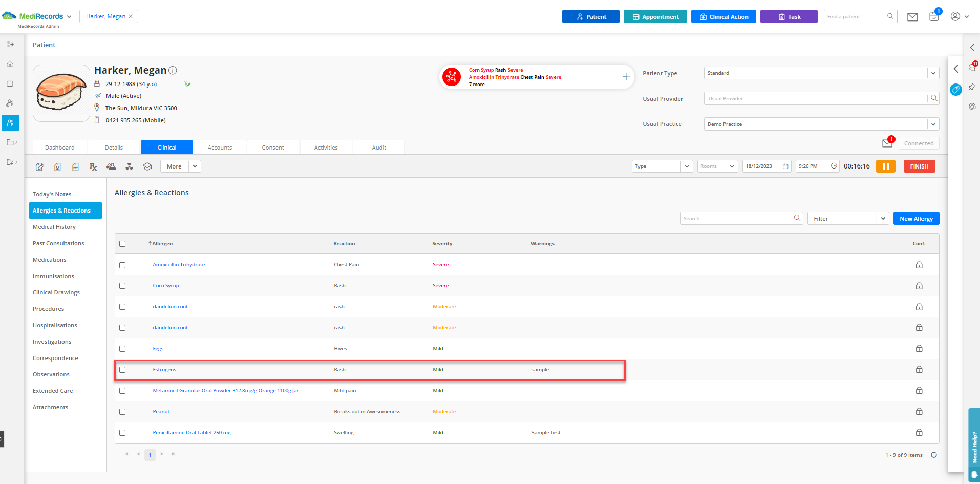Open Medical History in clinical menu
This screenshot has width=980, height=484.
click(54, 227)
